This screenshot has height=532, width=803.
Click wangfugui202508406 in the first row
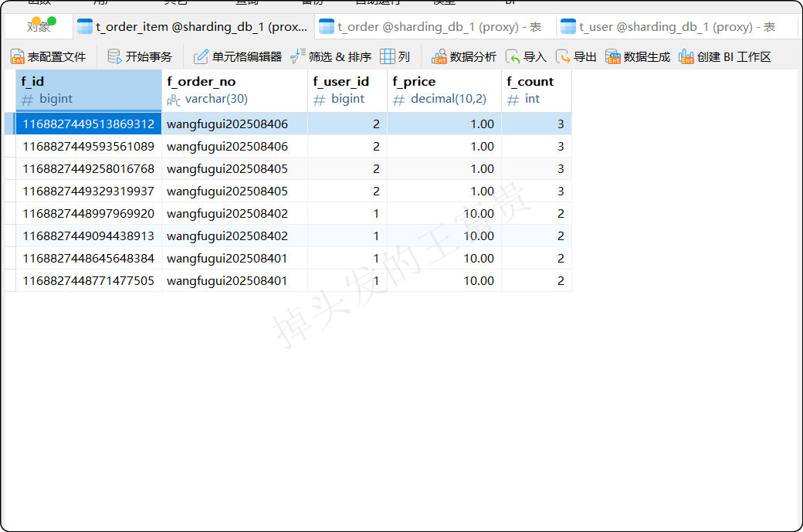[x=235, y=124]
